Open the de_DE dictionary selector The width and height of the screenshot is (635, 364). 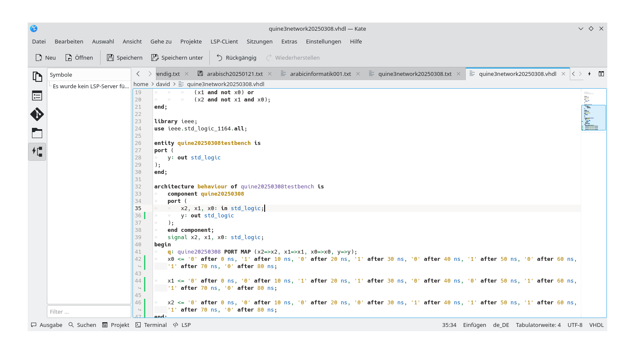(x=501, y=325)
